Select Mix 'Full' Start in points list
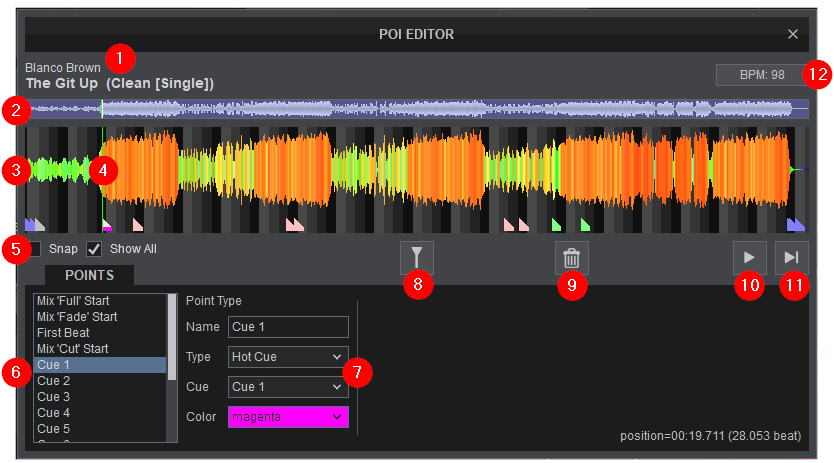The height and width of the screenshot is (463, 834). pos(73,301)
